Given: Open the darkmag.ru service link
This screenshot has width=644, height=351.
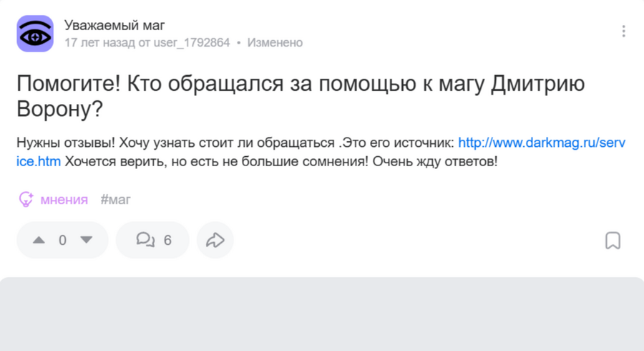Looking at the screenshot, I should (541, 143).
